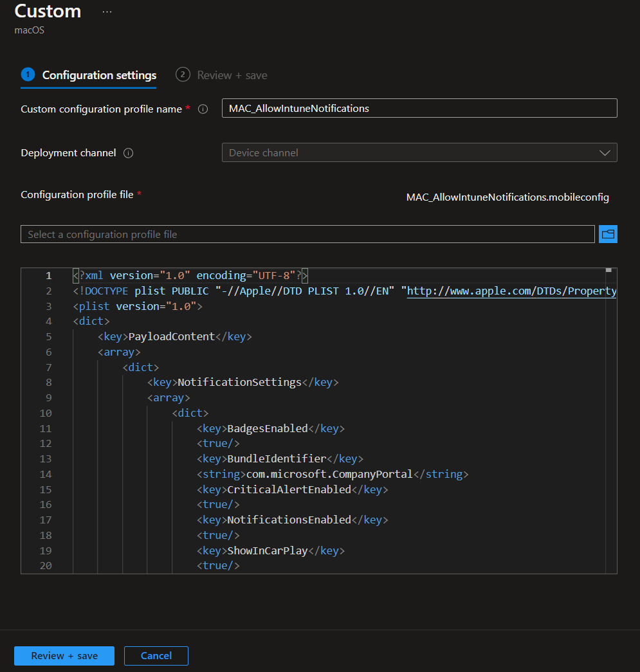Click the BundleIdentifier key line
Screen dimensions: 640x672
[x=280, y=459]
